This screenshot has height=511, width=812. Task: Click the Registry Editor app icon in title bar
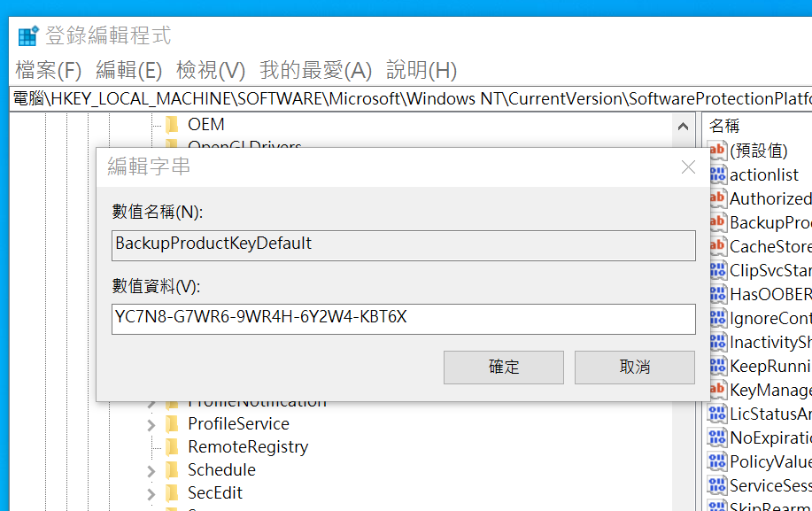[28, 36]
